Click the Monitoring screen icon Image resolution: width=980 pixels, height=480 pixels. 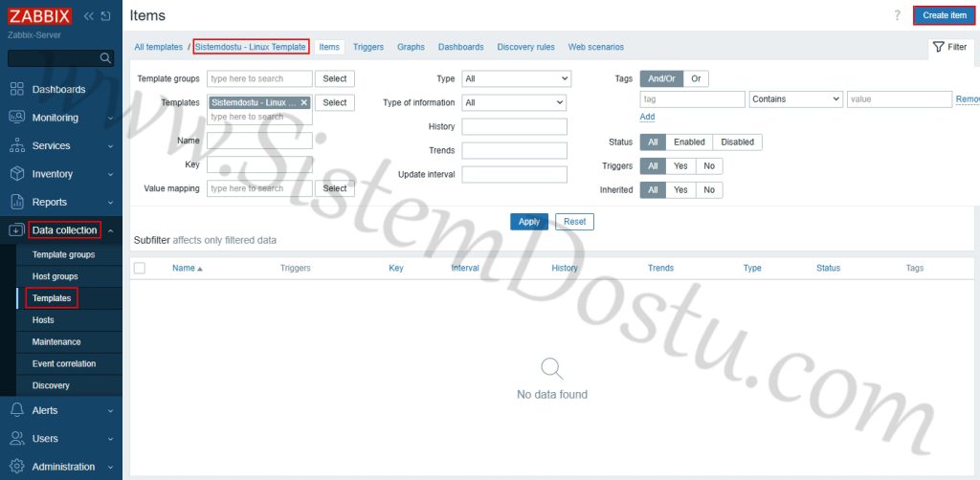tap(17, 118)
